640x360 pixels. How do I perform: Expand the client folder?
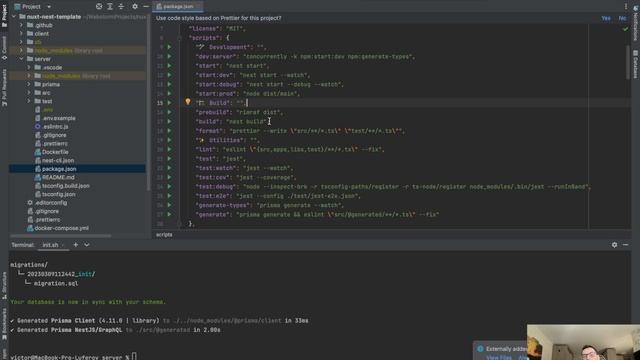click(x=21, y=33)
